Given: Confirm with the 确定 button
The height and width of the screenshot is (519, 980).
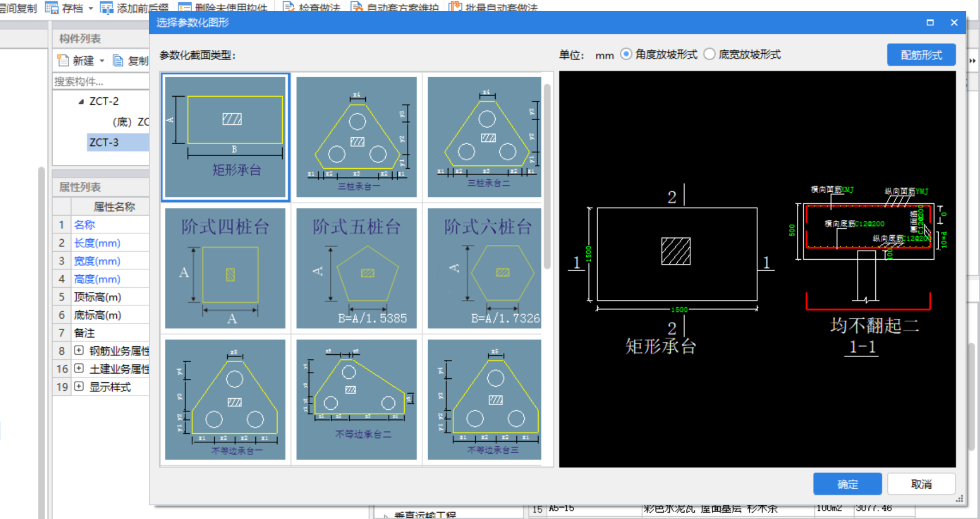Looking at the screenshot, I should (x=847, y=484).
